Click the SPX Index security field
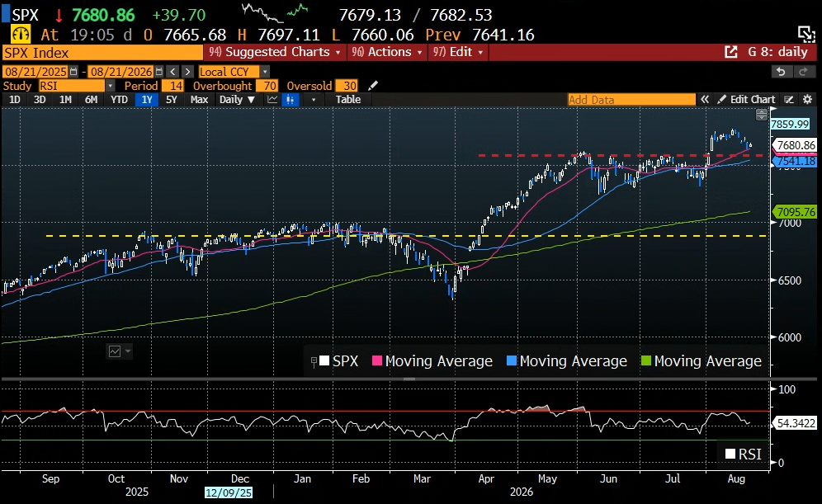The image size is (822, 504). point(102,53)
